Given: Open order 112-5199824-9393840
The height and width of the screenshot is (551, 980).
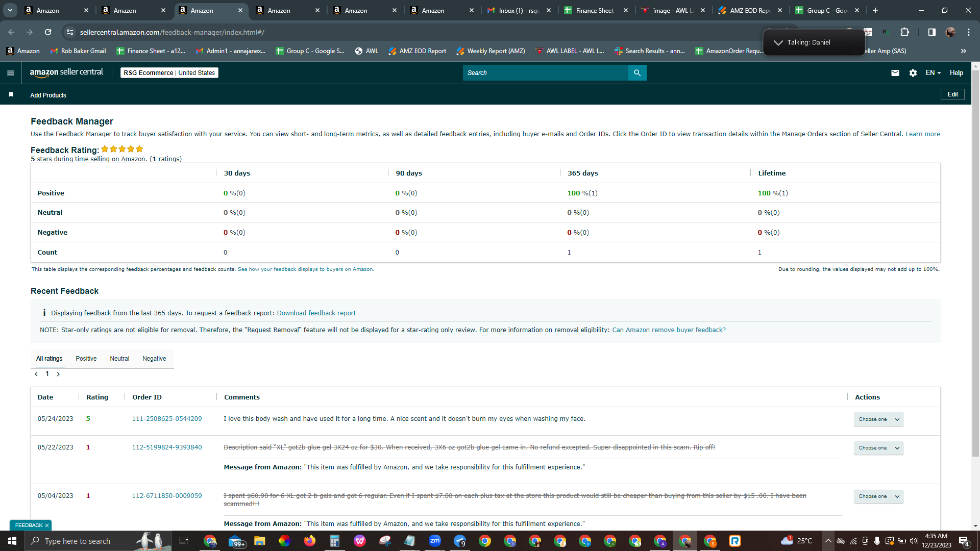Looking at the screenshot, I should click(167, 447).
